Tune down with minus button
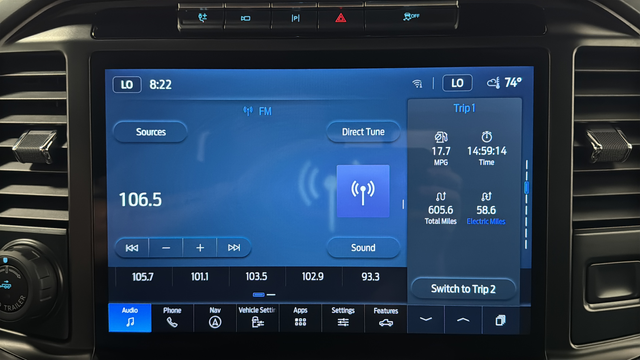This screenshot has width=640, height=360. [166, 248]
